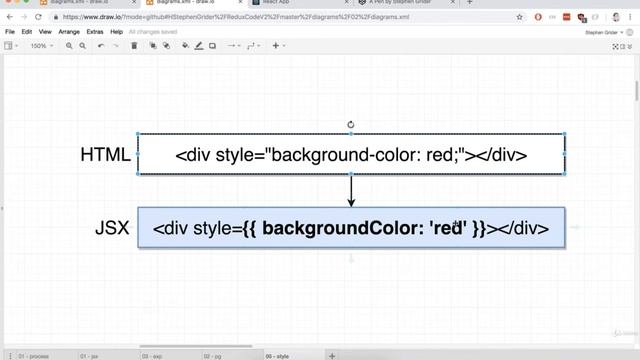Open the File menu

point(10,31)
